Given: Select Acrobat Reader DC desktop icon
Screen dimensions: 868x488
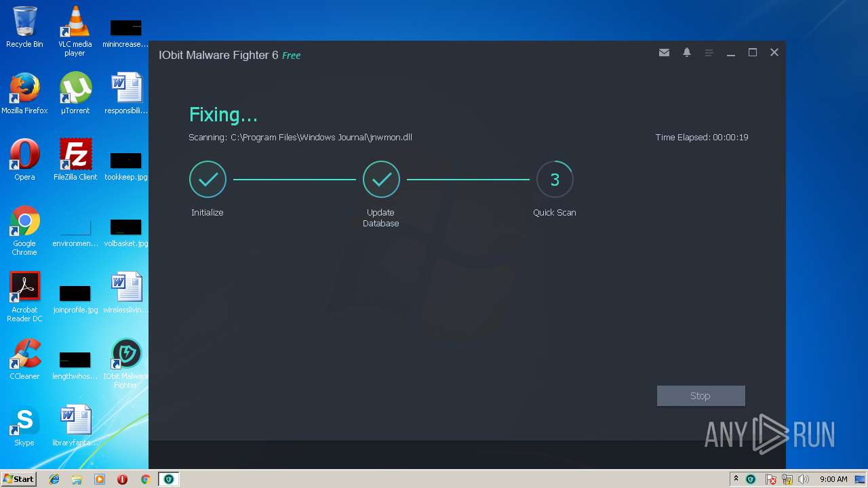Looking at the screenshot, I should (x=24, y=297).
